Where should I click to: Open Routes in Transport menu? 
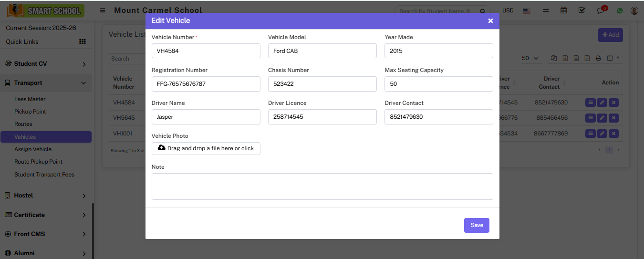click(23, 124)
